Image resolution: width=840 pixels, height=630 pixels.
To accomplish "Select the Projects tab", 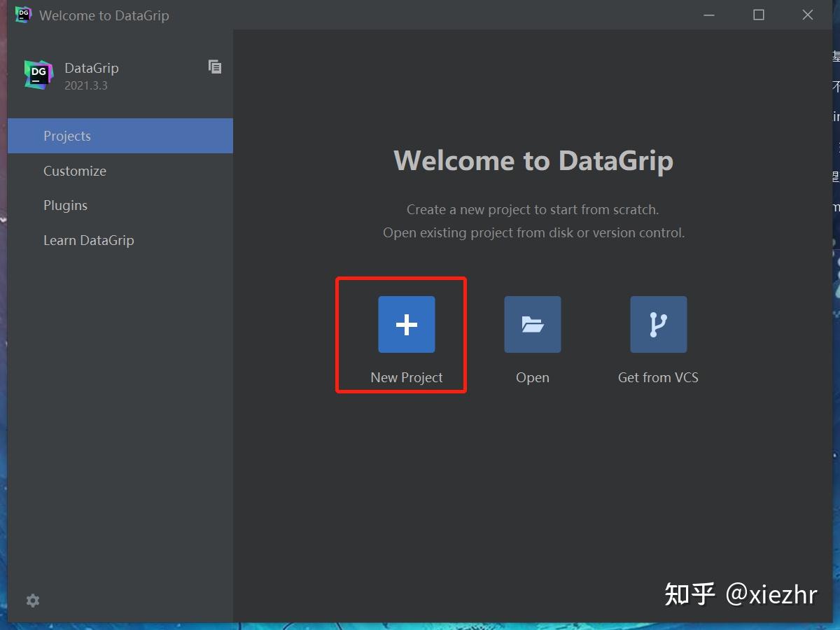I will pyautogui.click(x=120, y=136).
